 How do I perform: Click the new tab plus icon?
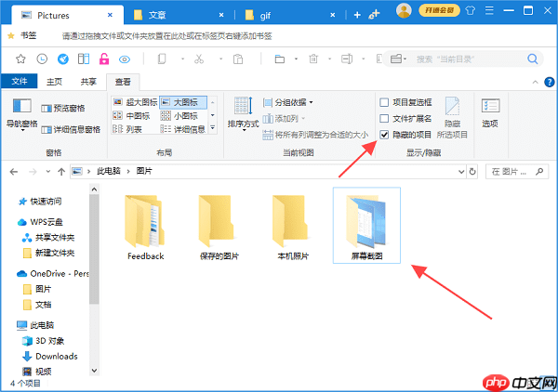click(357, 15)
